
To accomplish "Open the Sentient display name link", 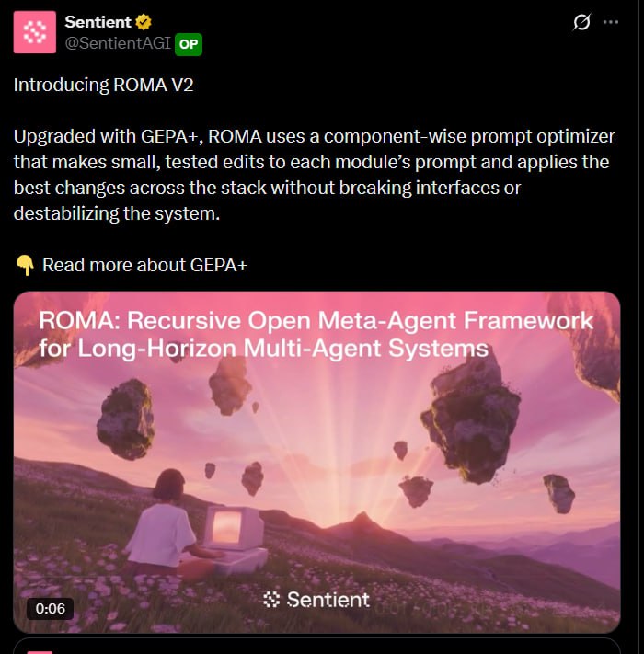I will pyautogui.click(x=98, y=22).
